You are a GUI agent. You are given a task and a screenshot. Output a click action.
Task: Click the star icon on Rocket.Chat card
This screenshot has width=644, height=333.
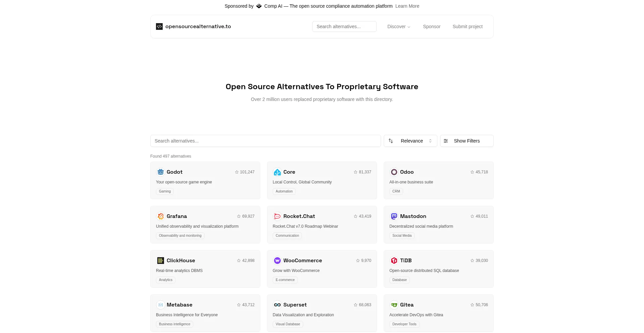click(x=356, y=216)
